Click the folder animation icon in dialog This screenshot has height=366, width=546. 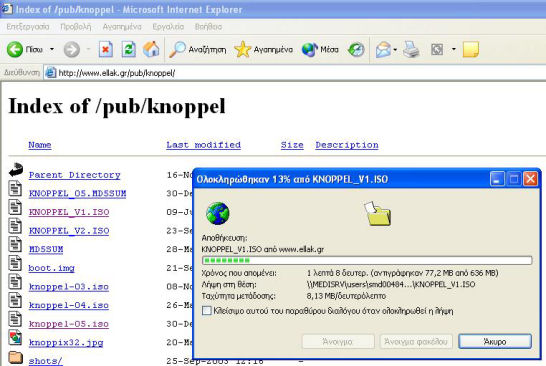point(378,213)
